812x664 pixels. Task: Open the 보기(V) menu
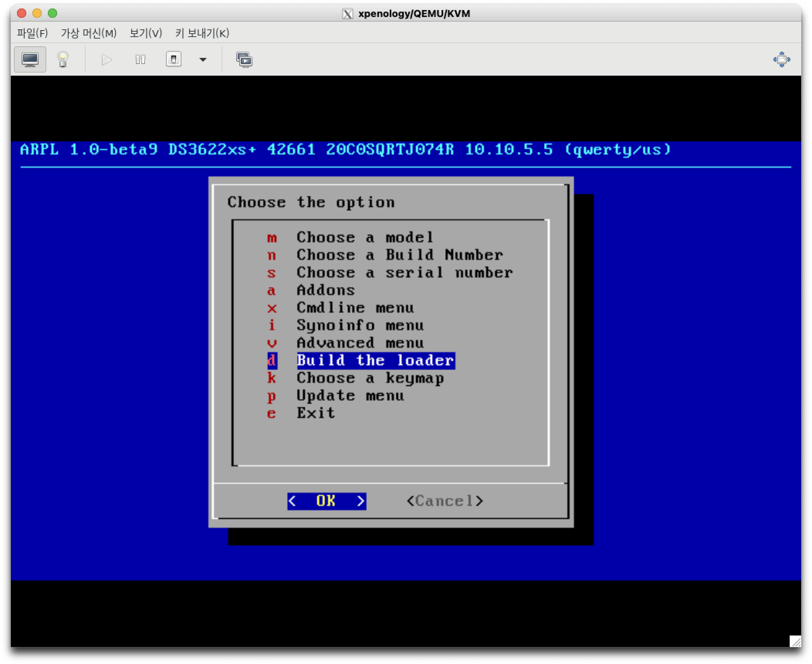tap(145, 33)
